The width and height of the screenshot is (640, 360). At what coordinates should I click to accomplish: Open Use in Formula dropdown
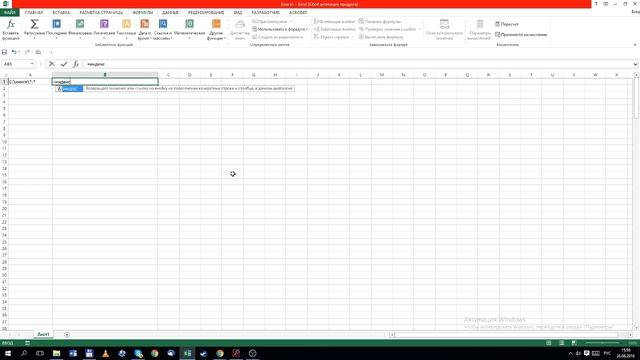280,29
